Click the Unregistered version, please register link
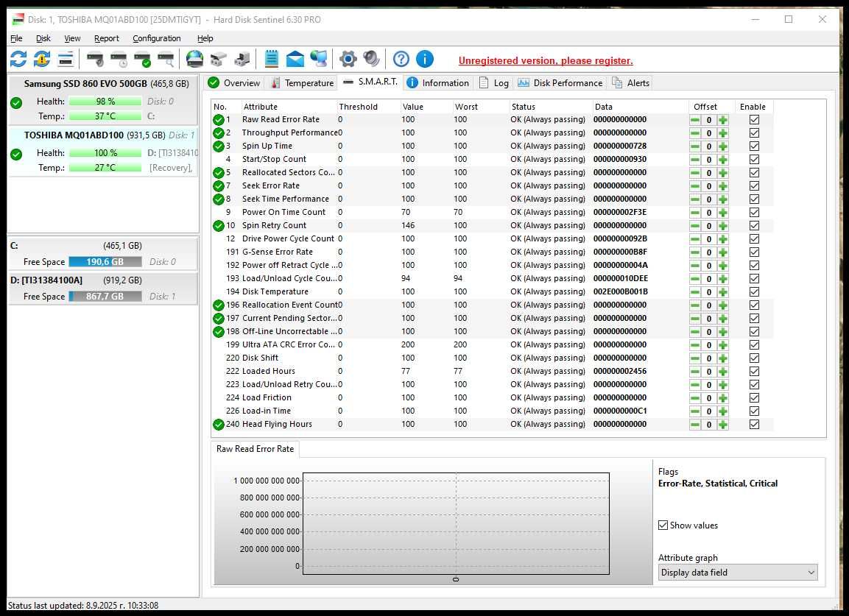The image size is (849, 616). click(x=545, y=60)
